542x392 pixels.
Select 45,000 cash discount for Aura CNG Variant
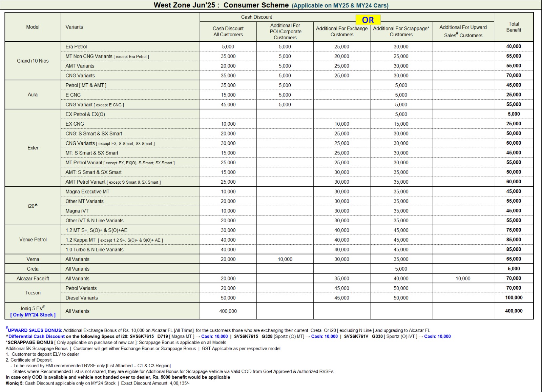228,105
